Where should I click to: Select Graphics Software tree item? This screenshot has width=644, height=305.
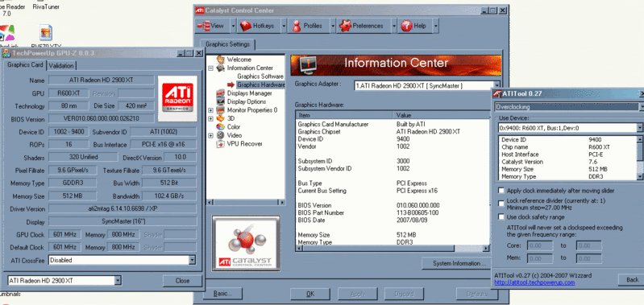coord(260,76)
